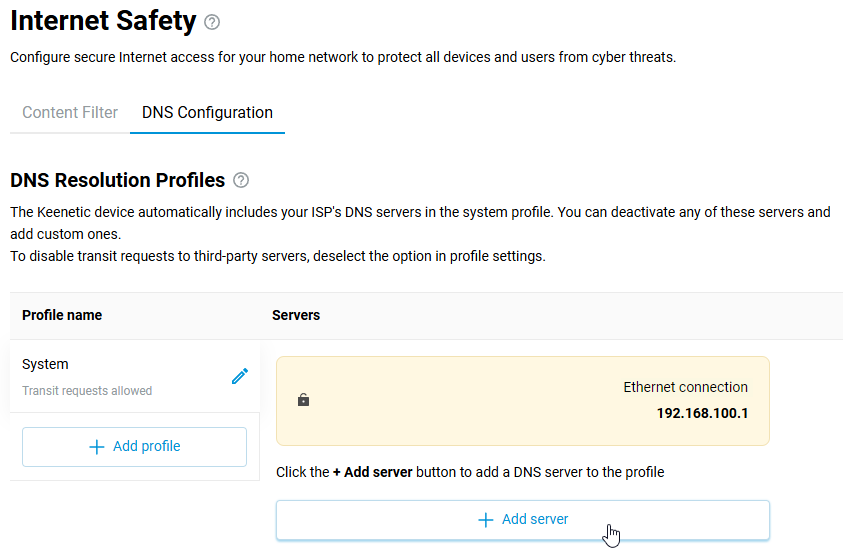Edit the System profile with pencil icon

[240, 376]
